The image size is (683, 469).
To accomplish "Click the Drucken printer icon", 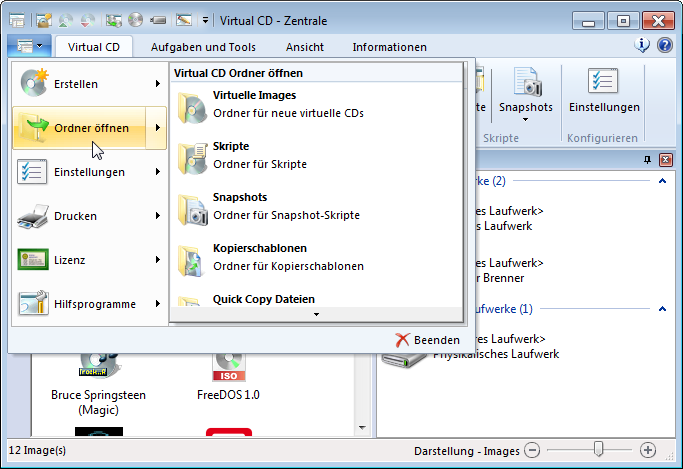I will (x=33, y=216).
